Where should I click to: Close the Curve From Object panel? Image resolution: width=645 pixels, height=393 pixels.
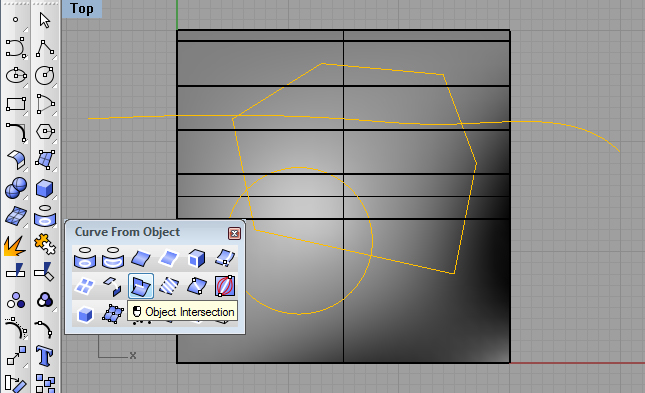(234, 233)
